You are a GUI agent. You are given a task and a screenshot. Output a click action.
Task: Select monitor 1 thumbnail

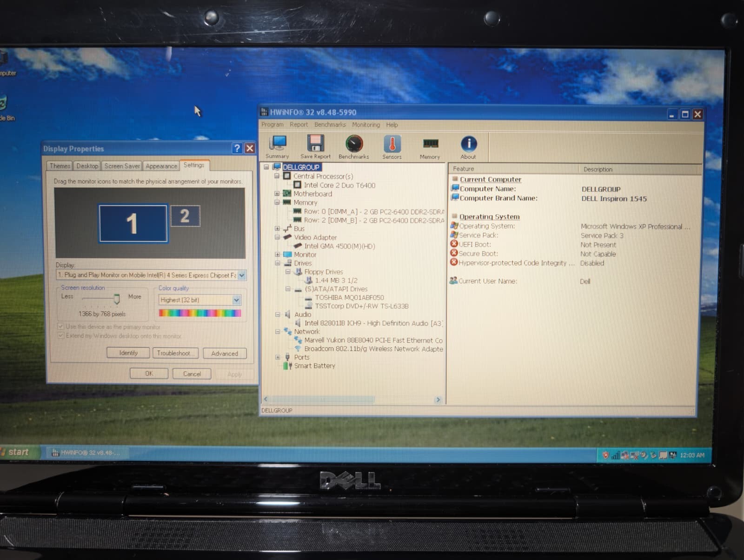pyautogui.click(x=133, y=224)
